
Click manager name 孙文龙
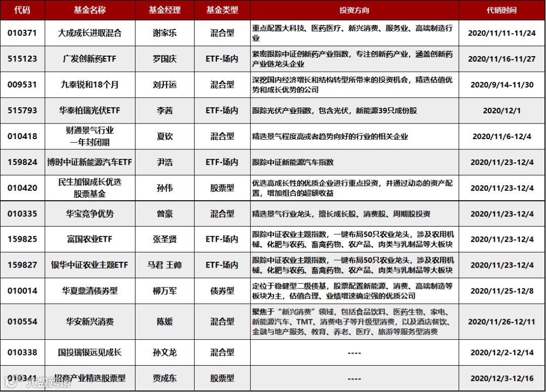pyautogui.click(x=165, y=352)
